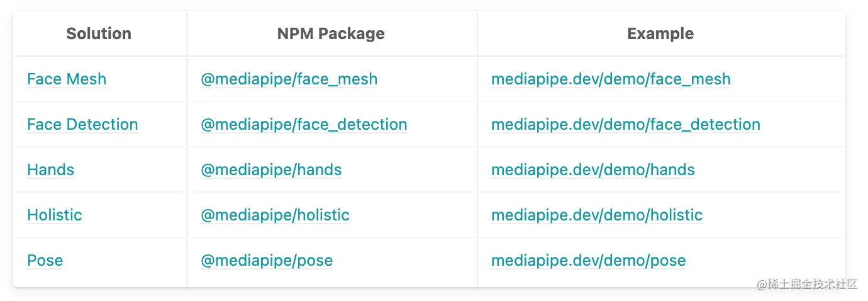The height and width of the screenshot is (301, 868).
Task: Click the @mediapipe/hands package link
Action: (x=271, y=170)
